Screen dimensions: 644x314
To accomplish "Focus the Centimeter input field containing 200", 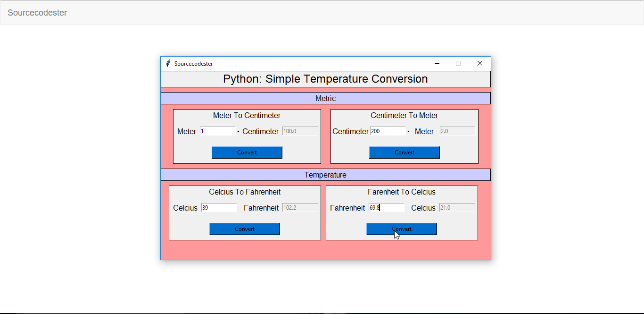I will click(388, 131).
